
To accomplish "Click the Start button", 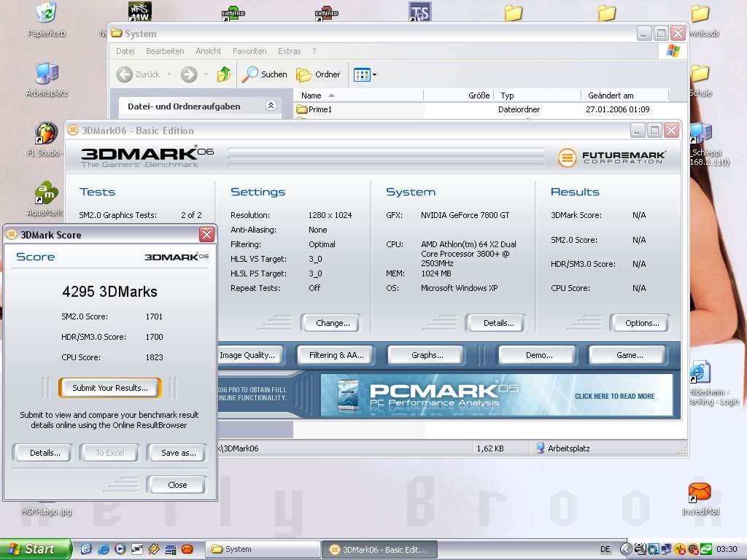I will 36,549.
